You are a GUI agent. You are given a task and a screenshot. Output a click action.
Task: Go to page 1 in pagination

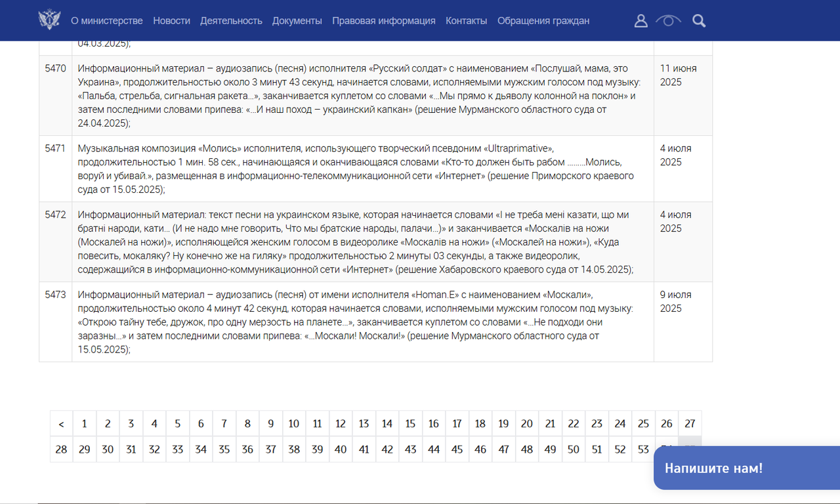coord(85,424)
